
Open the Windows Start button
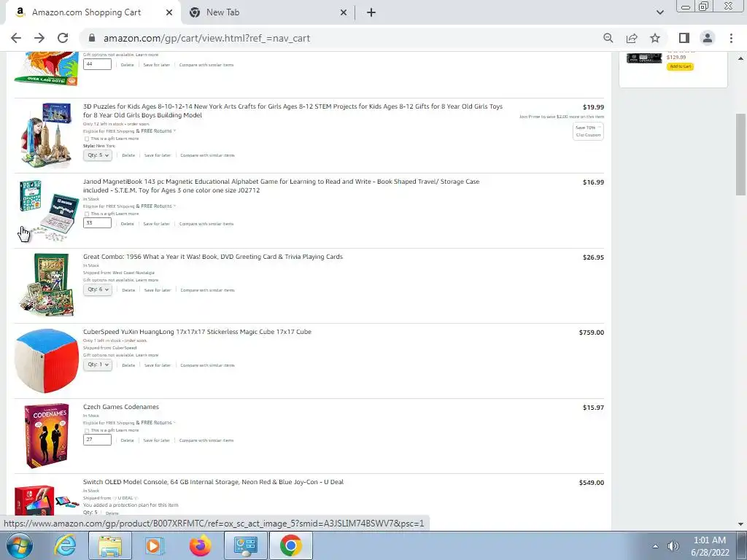(x=19, y=545)
